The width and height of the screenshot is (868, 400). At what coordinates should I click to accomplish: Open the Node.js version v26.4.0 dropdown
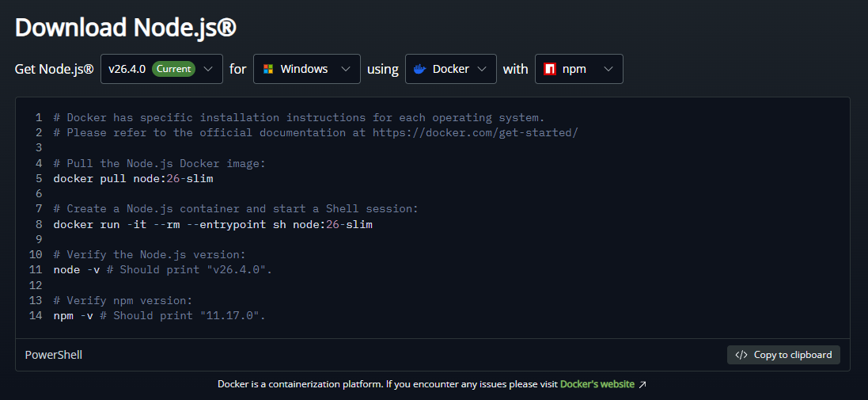point(161,69)
